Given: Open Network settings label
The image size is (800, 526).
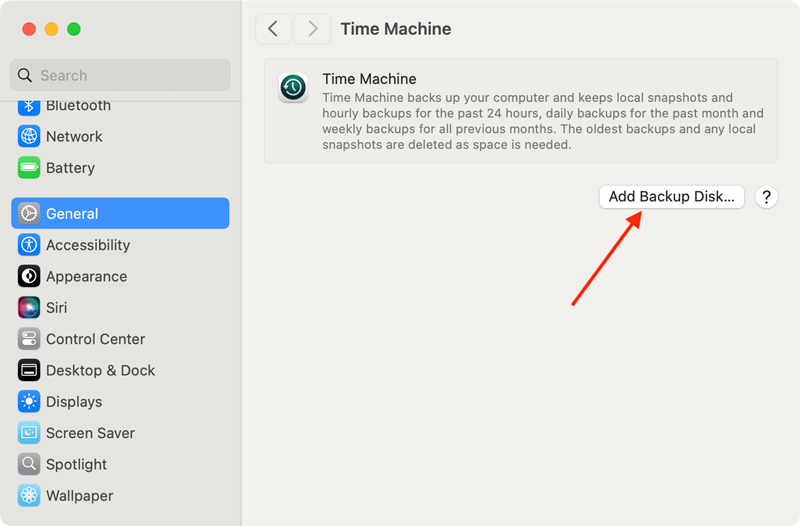Looking at the screenshot, I should click(74, 136).
